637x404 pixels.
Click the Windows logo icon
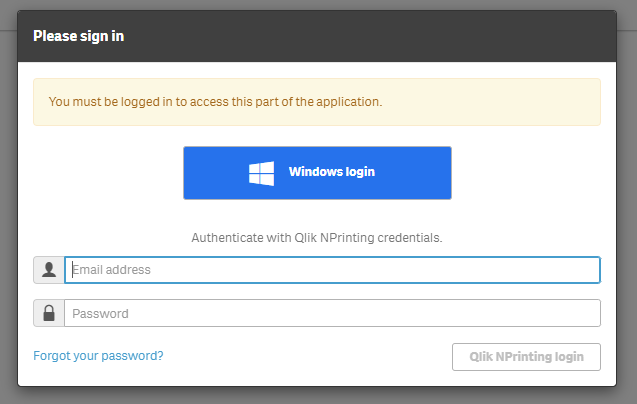pyautogui.click(x=261, y=173)
